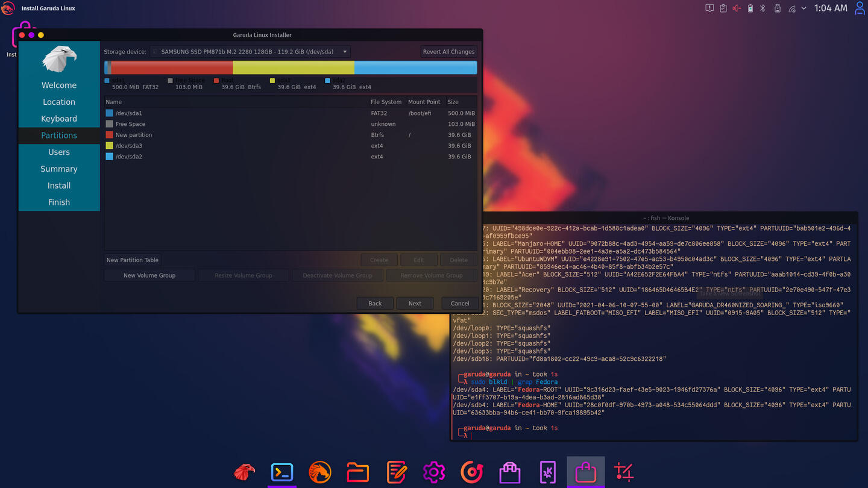Go to the Welcome step in the installer sidebar
Screen dimensions: 868x488
(x=59, y=85)
